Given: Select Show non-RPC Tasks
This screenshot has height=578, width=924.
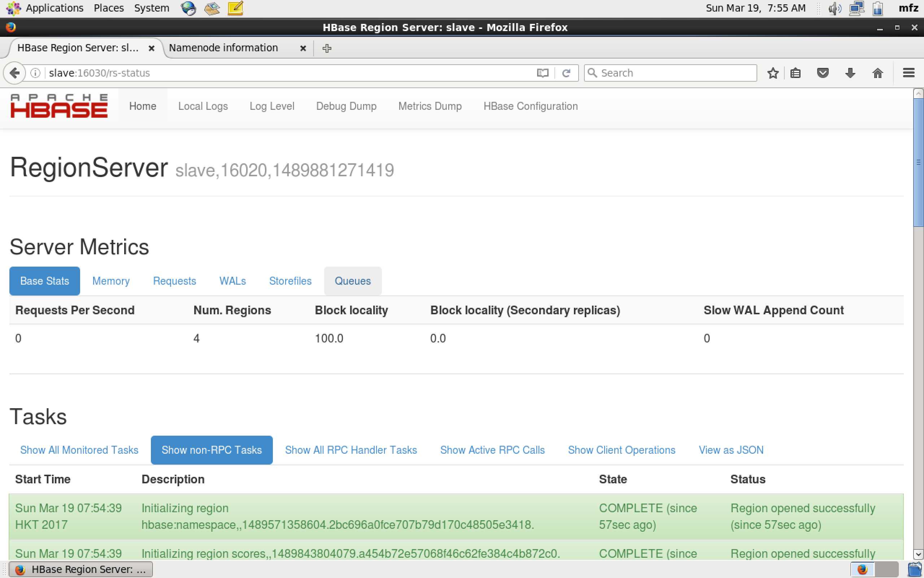Looking at the screenshot, I should (x=212, y=450).
